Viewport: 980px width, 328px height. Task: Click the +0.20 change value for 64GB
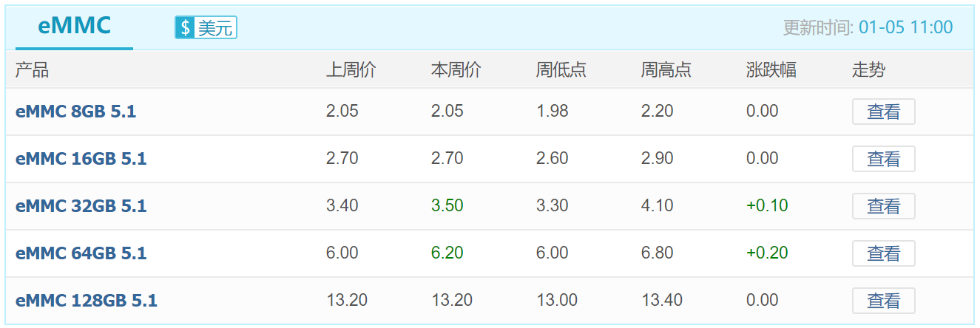pyautogui.click(x=767, y=253)
